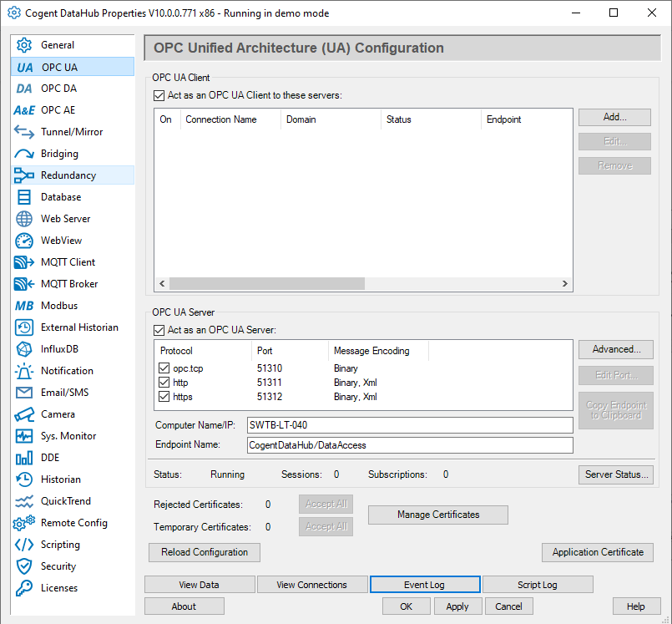Click the View Data button
This screenshot has height=624, width=672.
(x=200, y=585)
